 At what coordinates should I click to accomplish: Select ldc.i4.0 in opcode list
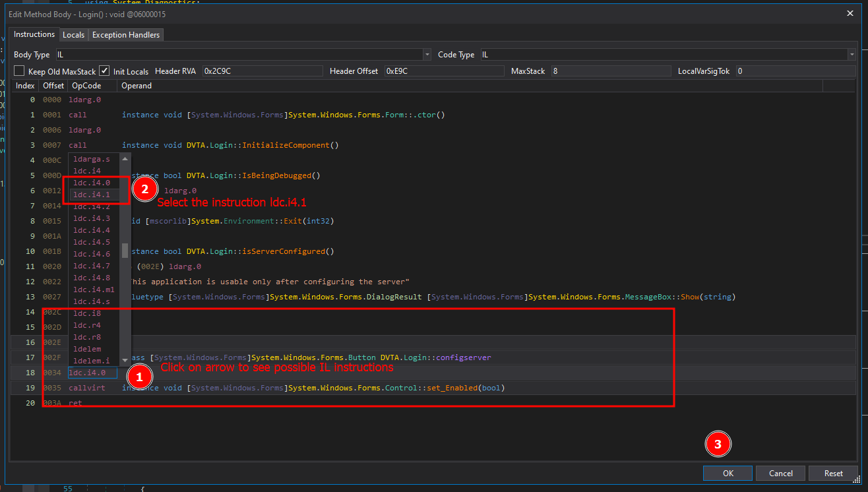coord(94,183)
